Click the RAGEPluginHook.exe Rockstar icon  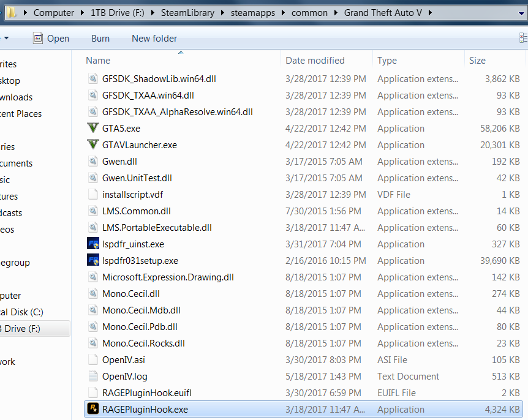click(x=93, y=409)
